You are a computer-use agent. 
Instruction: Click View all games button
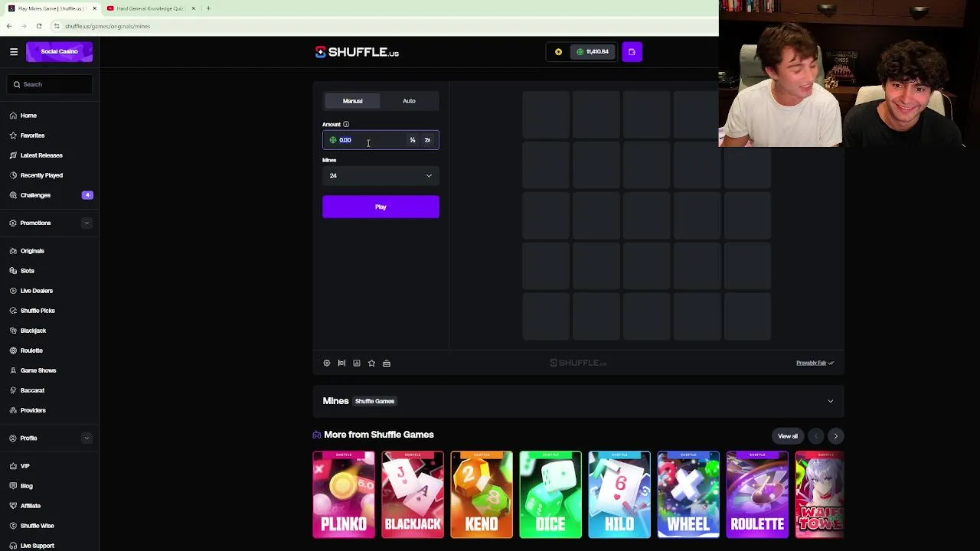(788, 436)
